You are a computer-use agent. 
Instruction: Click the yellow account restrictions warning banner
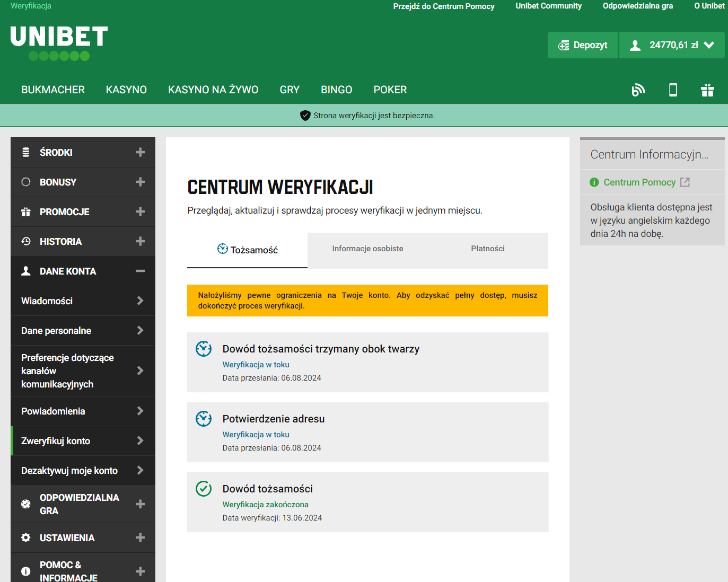click(x=367, y=301)
